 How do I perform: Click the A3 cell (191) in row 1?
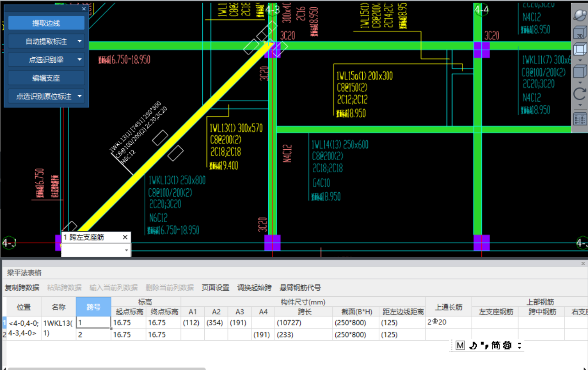[x=240, y=322]
